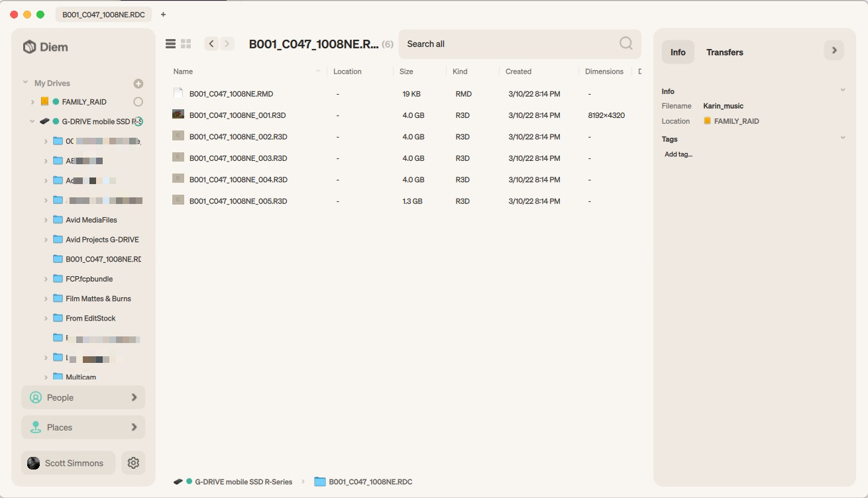Viewport: 868px width, 498px height.
Task: Click B001_C047_1008NE.RMD document icon
Action: [x=178, y=94]
